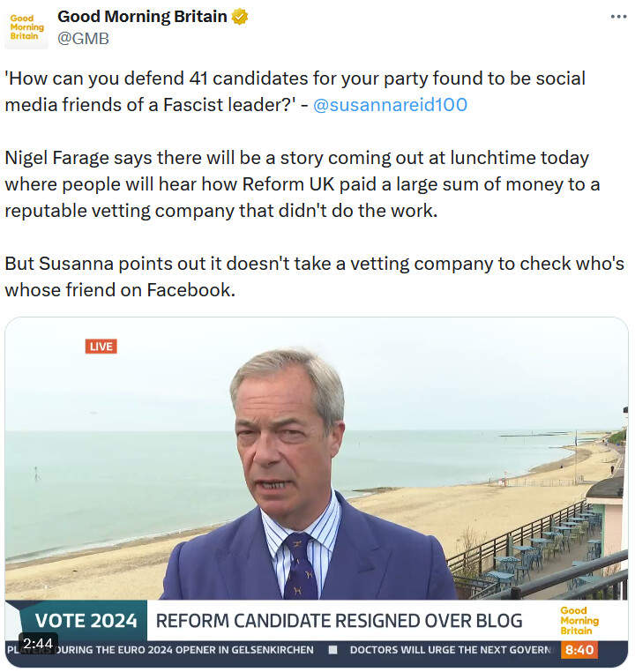
Task: Click the red LIVE badge in video
Action: pyautogui.click(x=101, y=347)
